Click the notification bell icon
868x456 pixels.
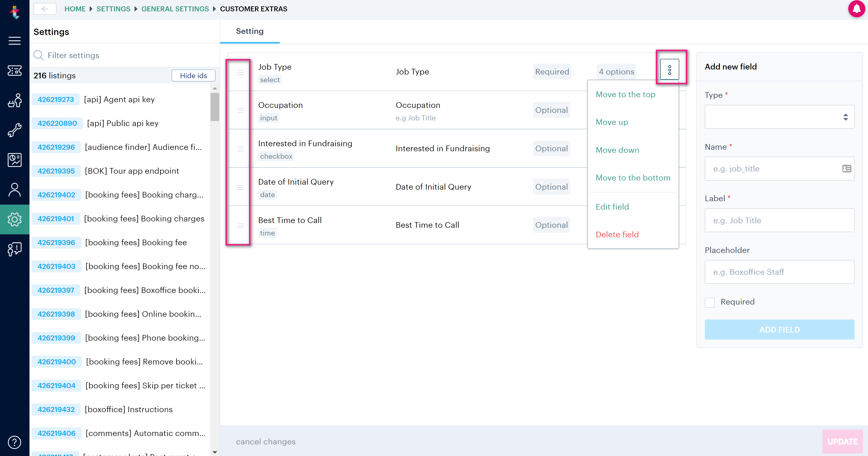pyautogui.click(x=856, y=8)
